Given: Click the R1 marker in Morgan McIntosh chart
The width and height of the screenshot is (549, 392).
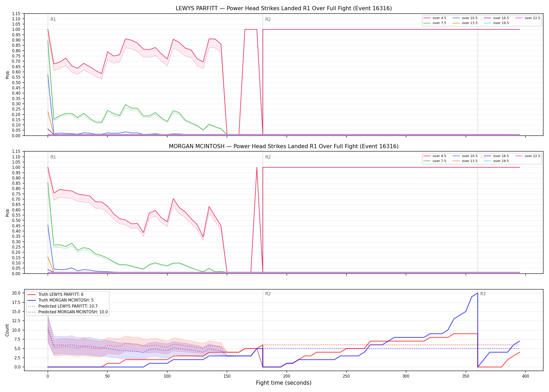Looking at the screenshot, I should tap(53, 157).
